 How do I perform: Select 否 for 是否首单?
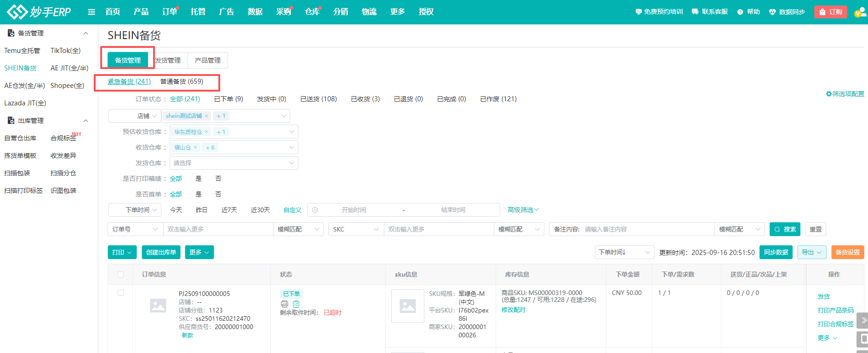point(218,194)
